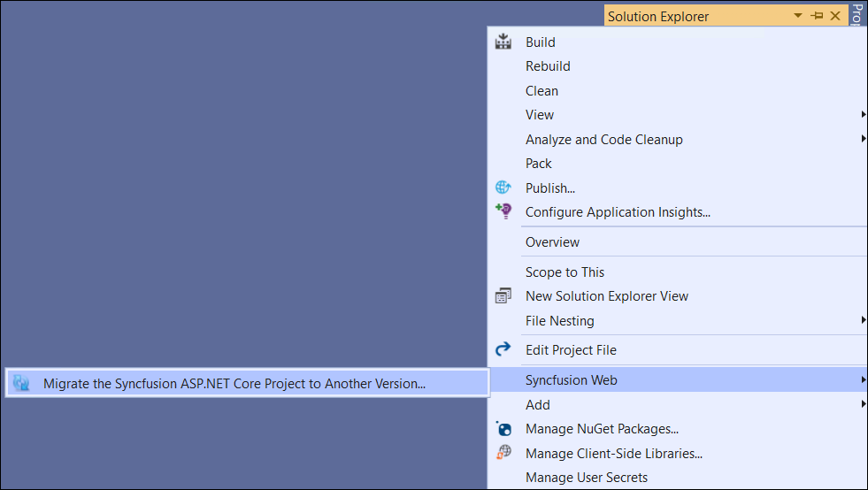Pin the Solution Explorer panel

(x=817, y=16)
